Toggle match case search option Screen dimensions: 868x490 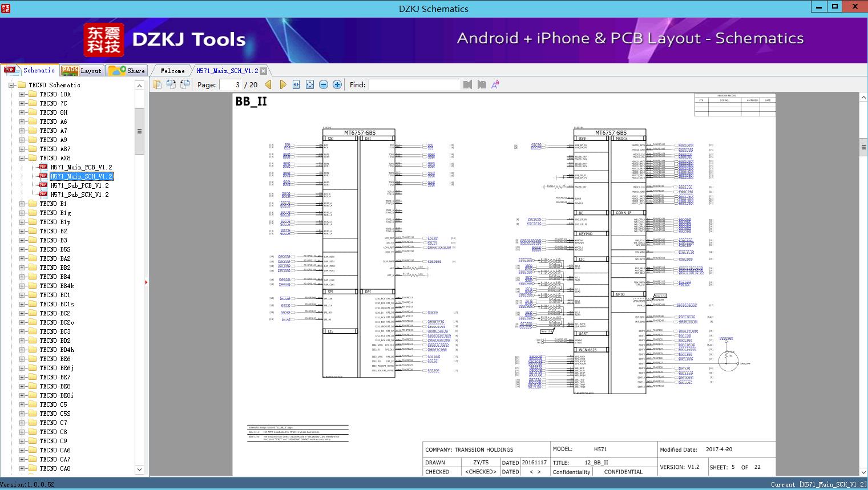[x=495, y=84]
